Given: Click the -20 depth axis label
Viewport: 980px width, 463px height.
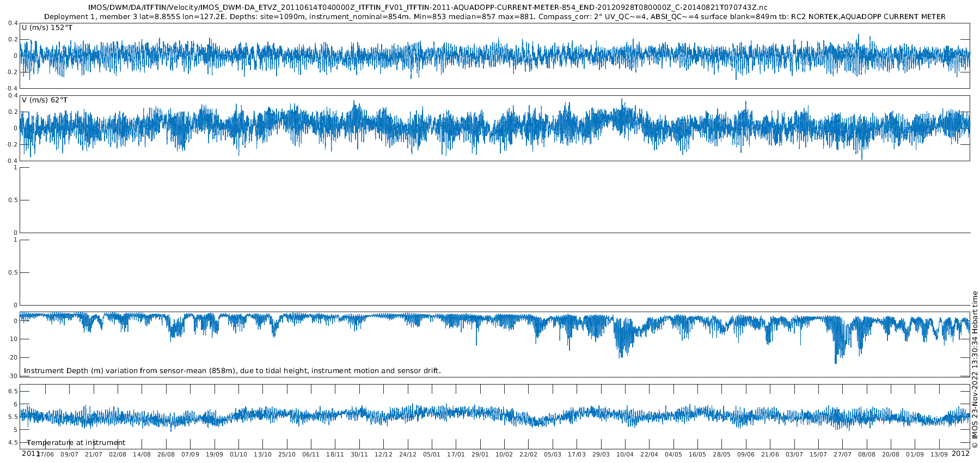Looking at the screenshot, I should tap(13, 357).
